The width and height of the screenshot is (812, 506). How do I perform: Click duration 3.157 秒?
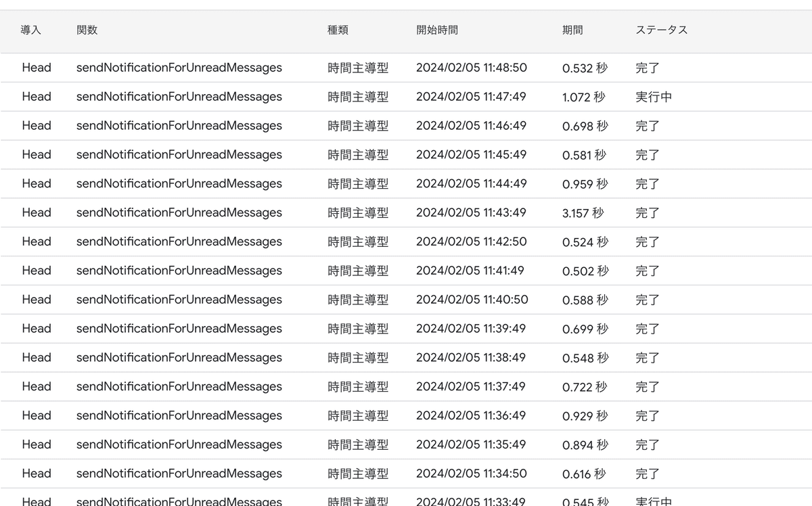click(583, 212)
